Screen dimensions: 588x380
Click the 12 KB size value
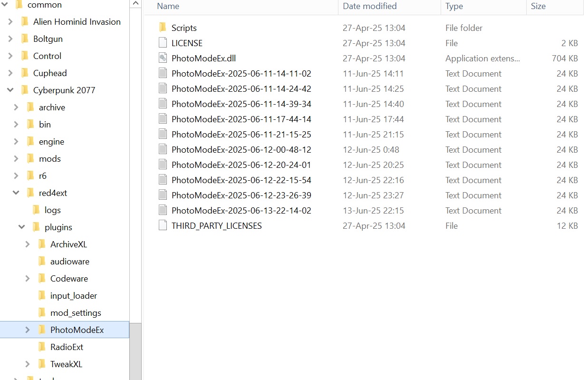click(x=567, y=225)
